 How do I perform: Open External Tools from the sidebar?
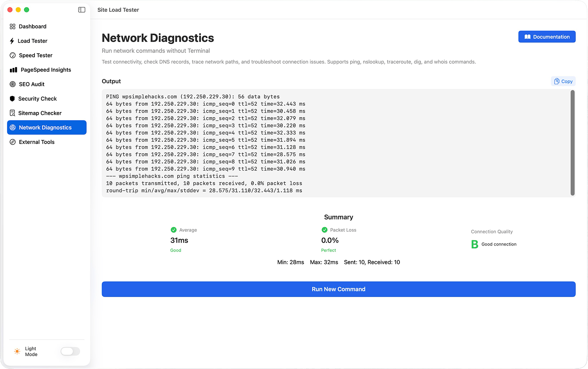tap(36, 142)
